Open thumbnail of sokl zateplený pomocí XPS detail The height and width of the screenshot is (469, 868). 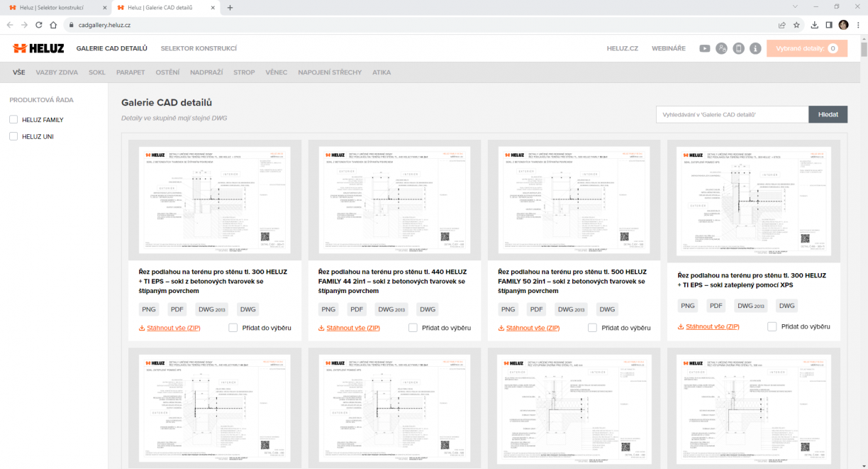(754, 202)
